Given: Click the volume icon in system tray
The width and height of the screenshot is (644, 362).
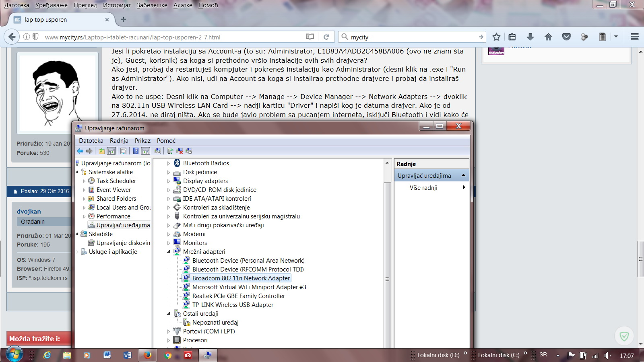Looking at the screenshot, I should (607, 356).
